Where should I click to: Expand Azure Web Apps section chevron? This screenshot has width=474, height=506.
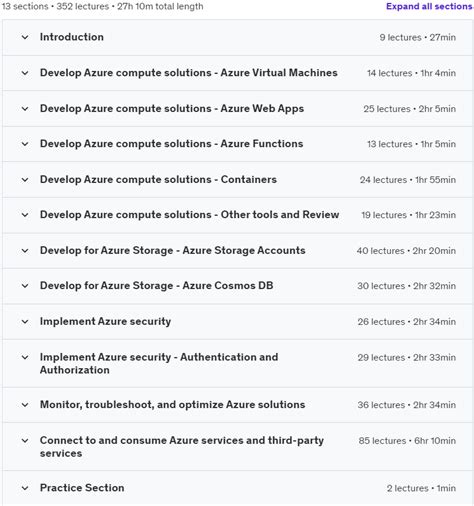coord(25,109)
